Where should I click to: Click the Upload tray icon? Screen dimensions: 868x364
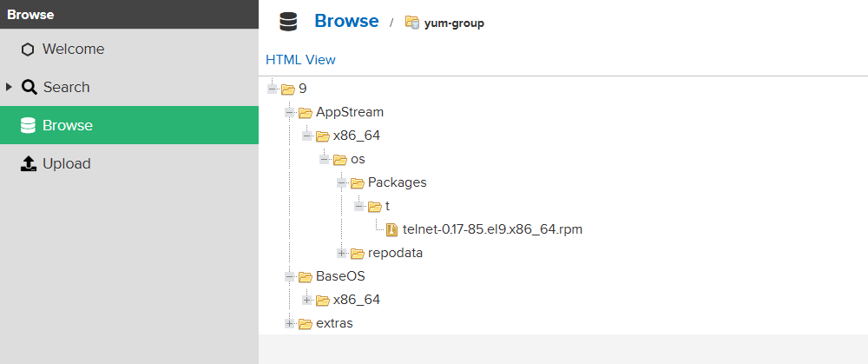(x=29, y=163)
